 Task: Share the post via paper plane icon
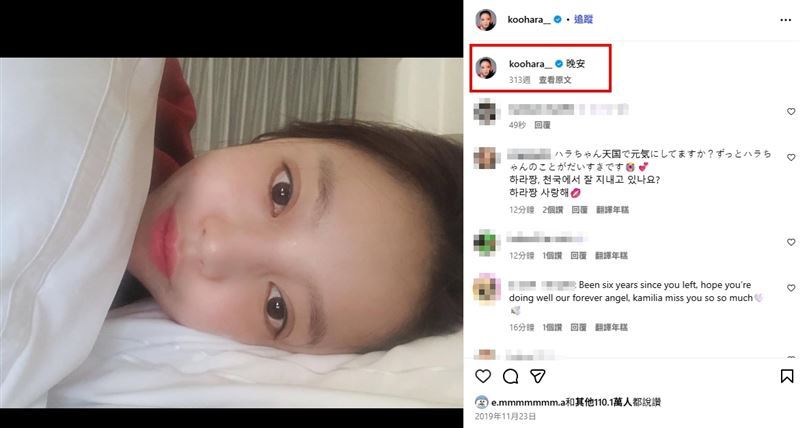coord(538,376)
